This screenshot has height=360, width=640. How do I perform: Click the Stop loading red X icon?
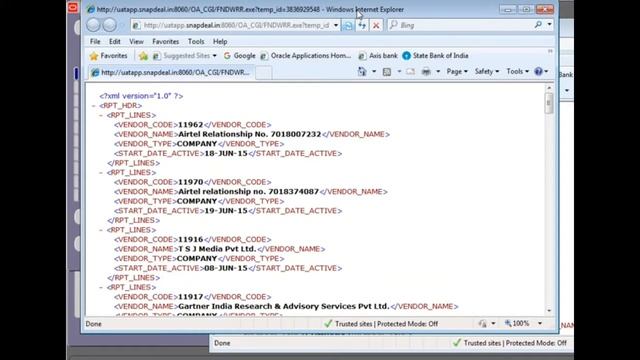(376, 25)
